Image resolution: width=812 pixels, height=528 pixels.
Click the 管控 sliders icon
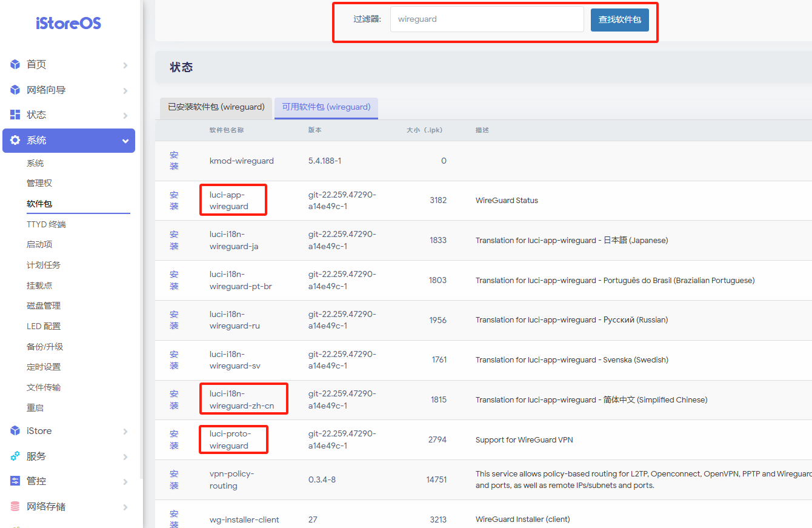(15, 481)
